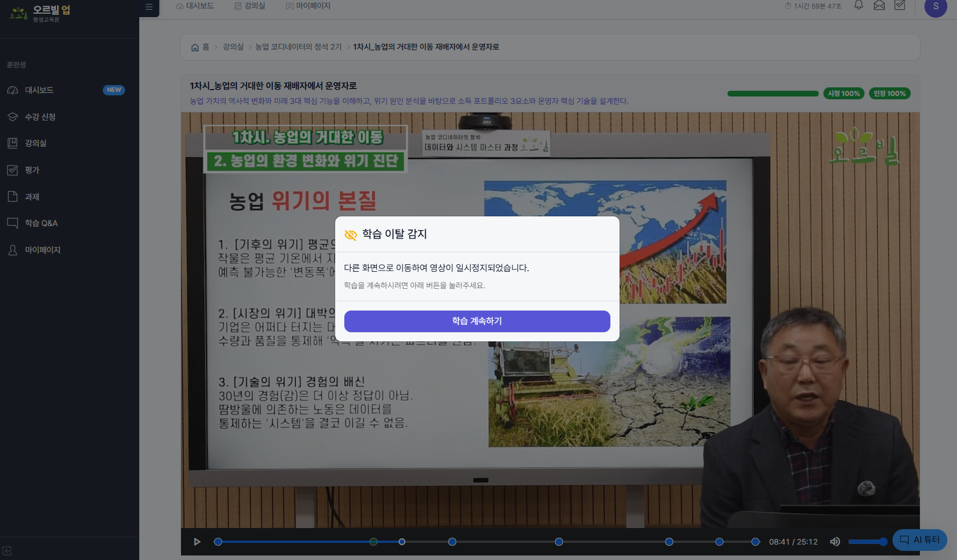The image size is (957, 560).
Task: Select 수강 신청 in the sidebar
Action: pos(40,117)
